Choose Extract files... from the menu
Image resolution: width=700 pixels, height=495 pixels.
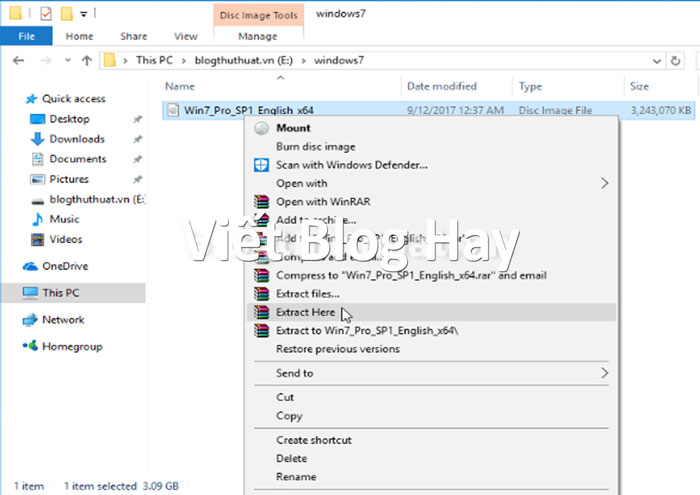coord(431,294)
